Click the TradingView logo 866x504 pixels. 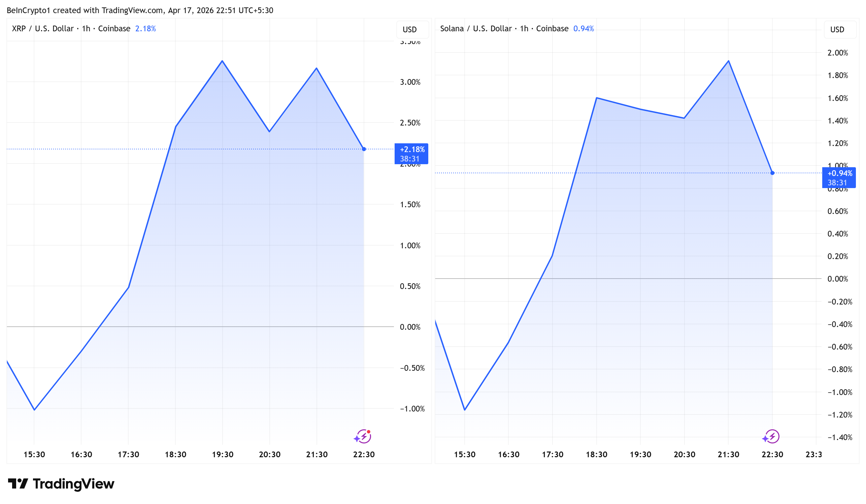pos(61,484)
